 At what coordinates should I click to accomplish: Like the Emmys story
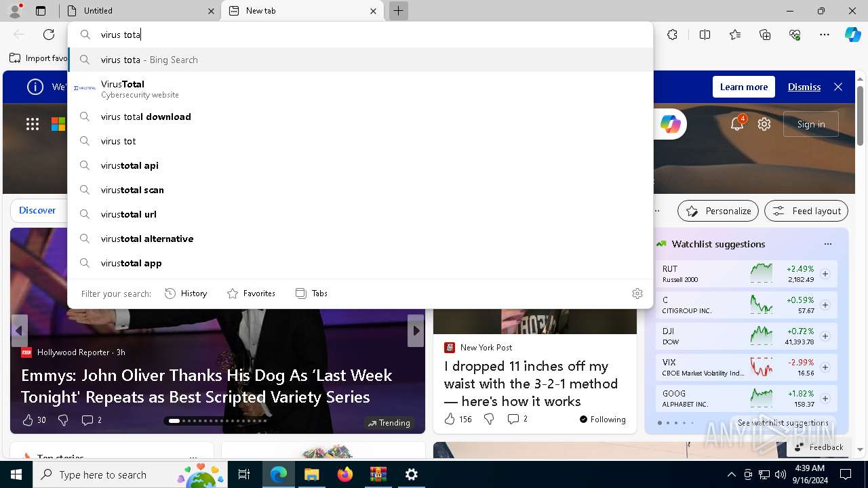(28, 420)
